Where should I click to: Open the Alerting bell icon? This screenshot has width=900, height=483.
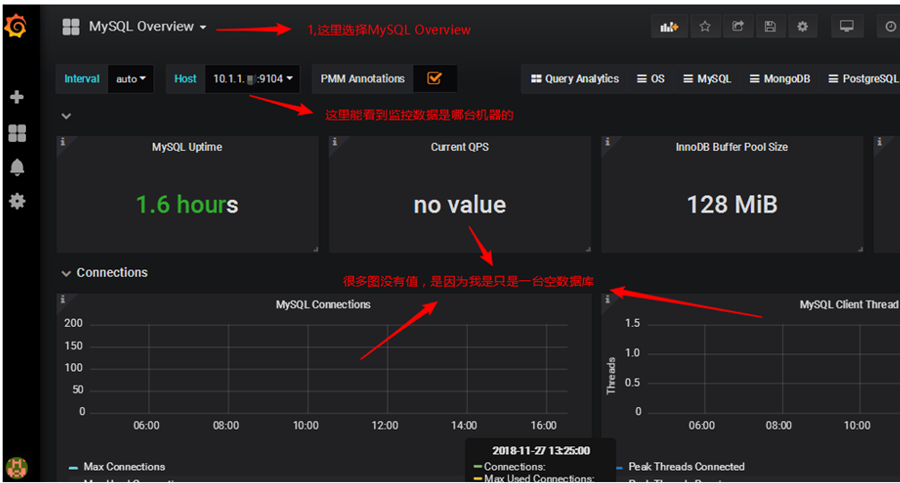[x=17, y=167]
